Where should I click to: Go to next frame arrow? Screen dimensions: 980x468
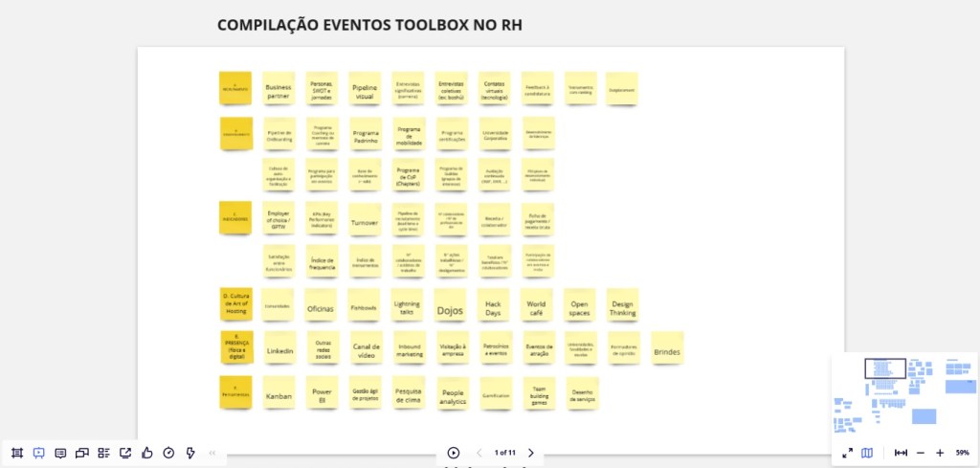(x=531, y=453)
